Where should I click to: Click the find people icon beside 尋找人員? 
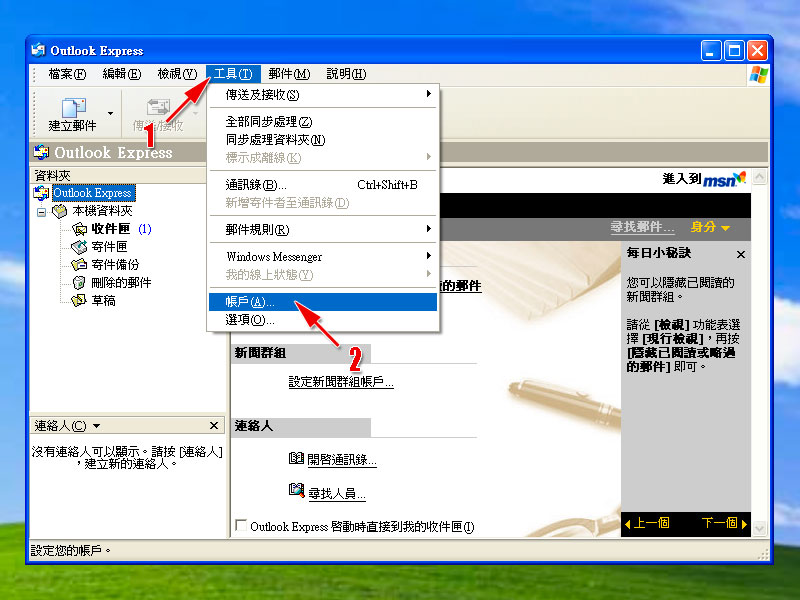click(x=296, y=491)
